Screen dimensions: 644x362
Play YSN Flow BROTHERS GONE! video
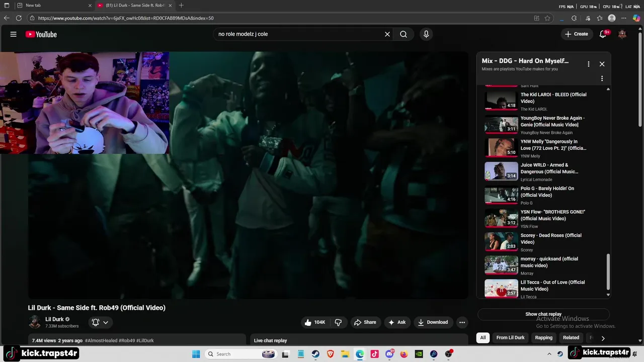coord(543,219)
